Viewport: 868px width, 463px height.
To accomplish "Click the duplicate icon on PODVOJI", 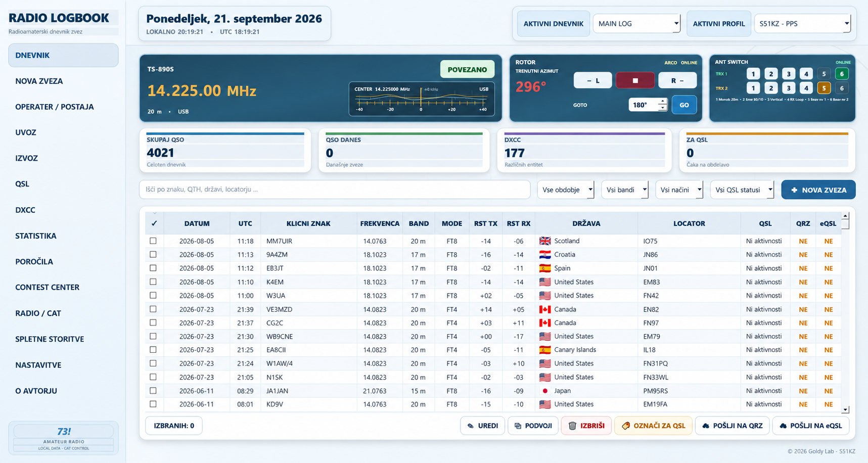I will coord(518,426).
